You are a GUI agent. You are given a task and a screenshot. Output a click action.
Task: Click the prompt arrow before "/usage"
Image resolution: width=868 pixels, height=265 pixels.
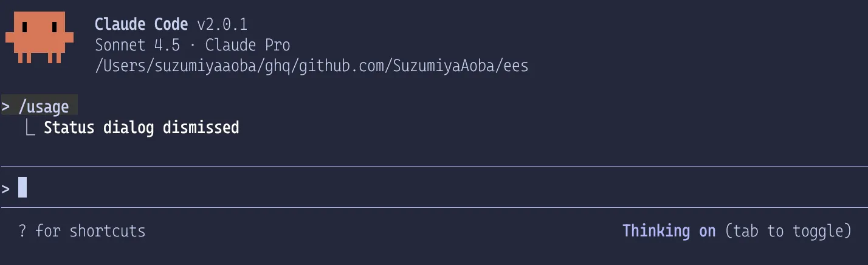point(5,107)
